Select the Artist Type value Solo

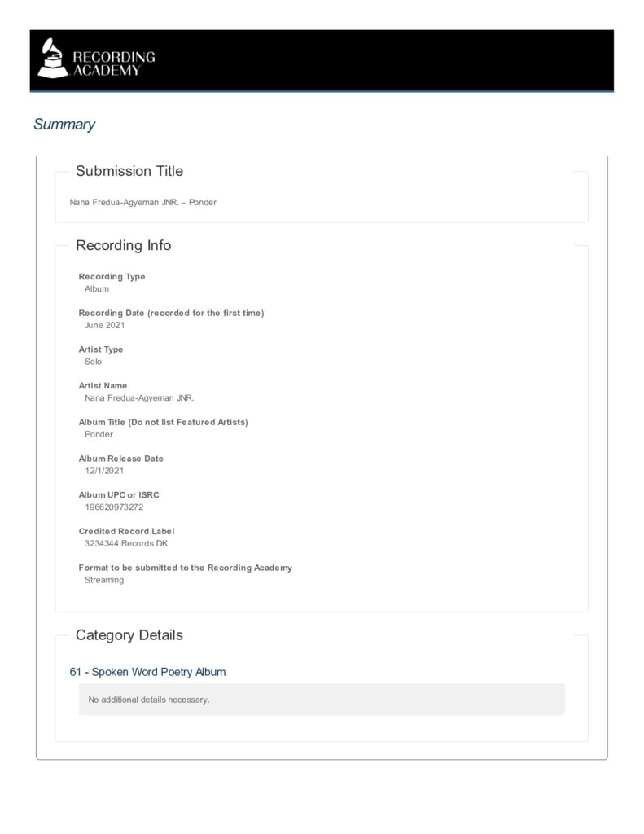click(93, 362)
